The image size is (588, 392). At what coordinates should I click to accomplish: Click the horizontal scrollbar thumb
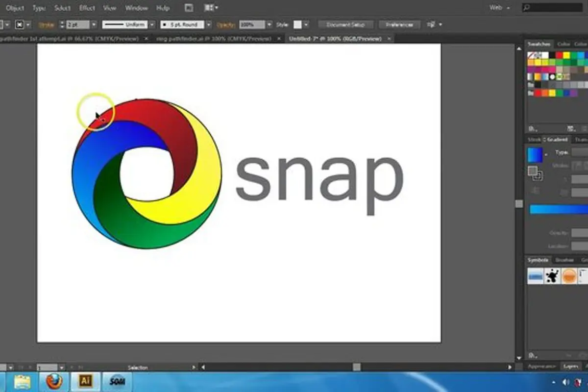click(x=357, y=367)
